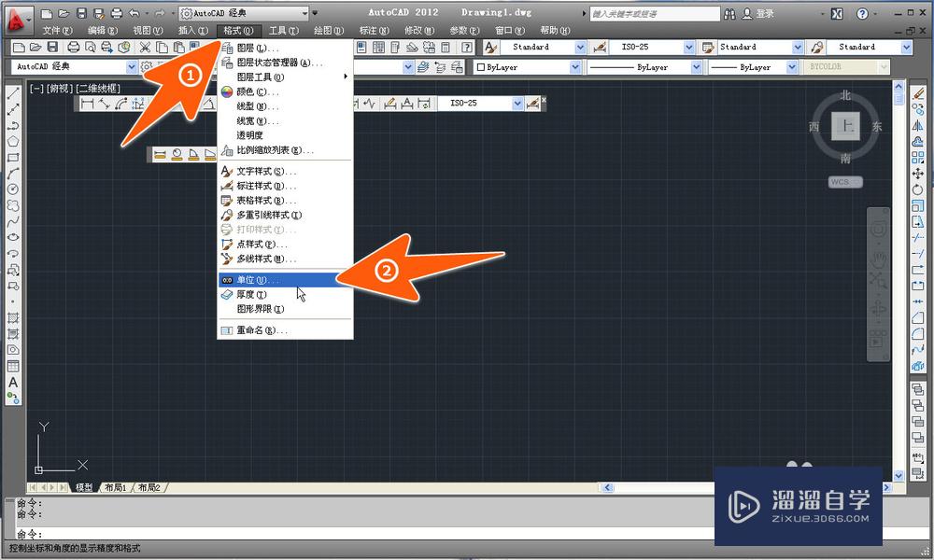The width and height of the screenshot is (934, 560).
Task: Click the Plot printer icon in the title bar
Action: pos(117,13)
